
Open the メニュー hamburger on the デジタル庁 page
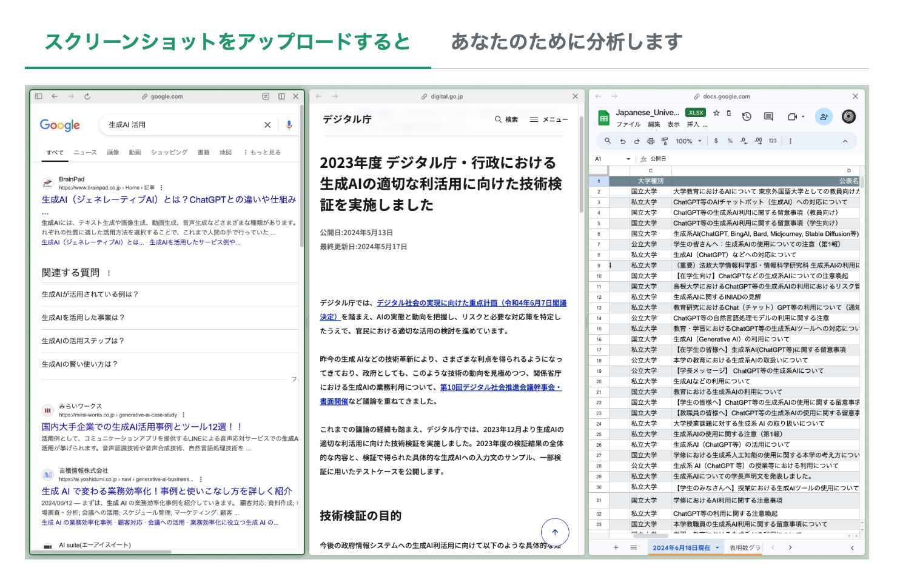[549, 119]
